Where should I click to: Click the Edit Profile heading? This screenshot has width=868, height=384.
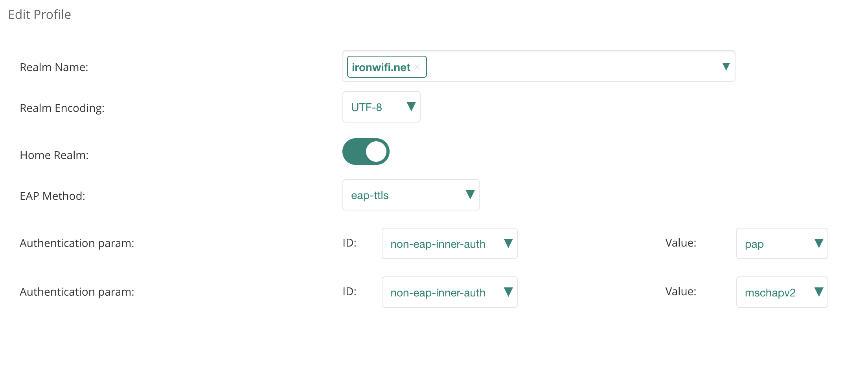39,14
